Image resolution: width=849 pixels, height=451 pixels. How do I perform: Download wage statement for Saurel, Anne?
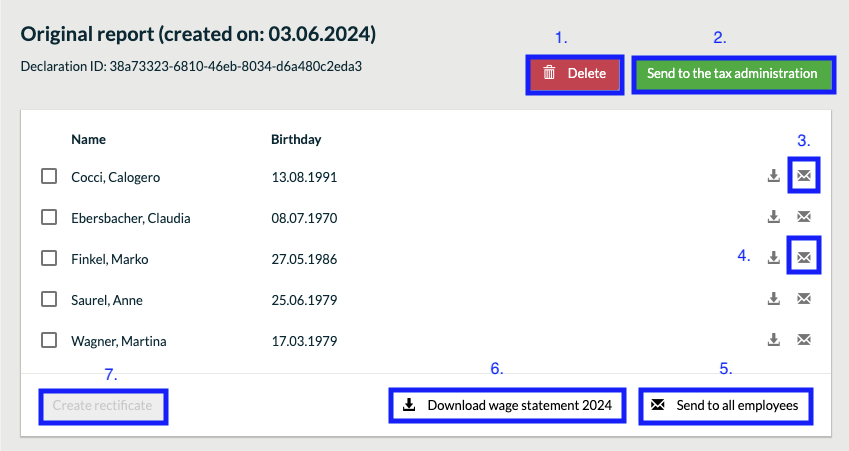coord(774,298)
